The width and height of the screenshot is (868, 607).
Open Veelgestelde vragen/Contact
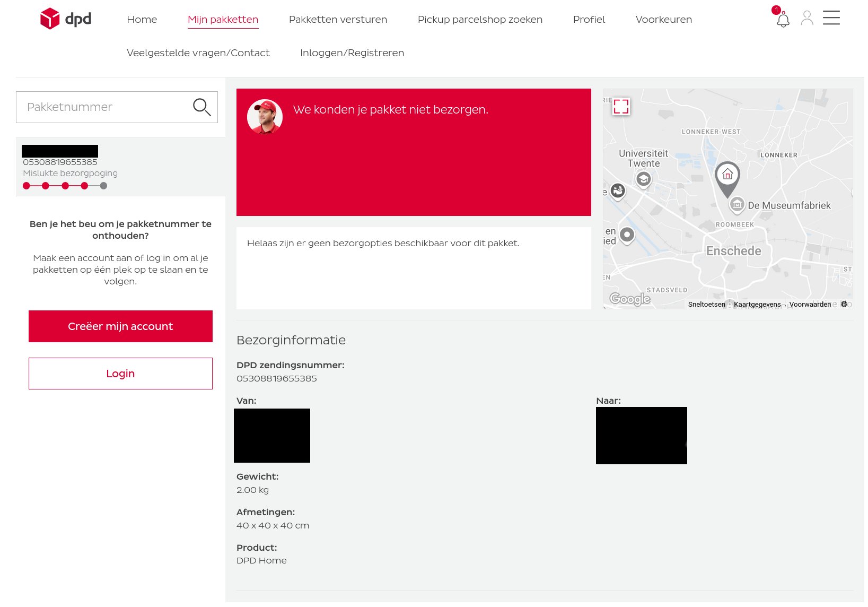tap(198, 53)
